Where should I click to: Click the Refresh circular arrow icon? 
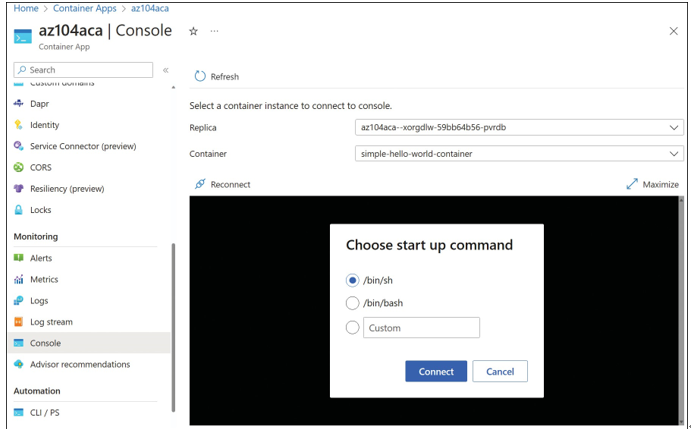pos(200,76)
